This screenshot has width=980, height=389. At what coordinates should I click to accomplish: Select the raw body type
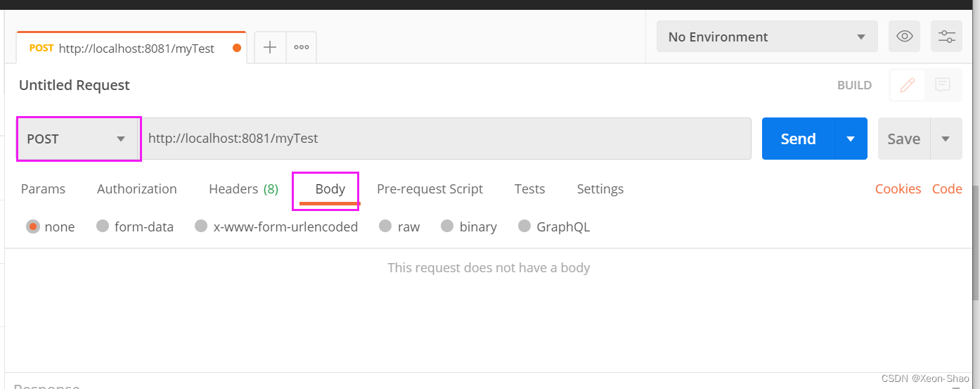pos(399,227)
